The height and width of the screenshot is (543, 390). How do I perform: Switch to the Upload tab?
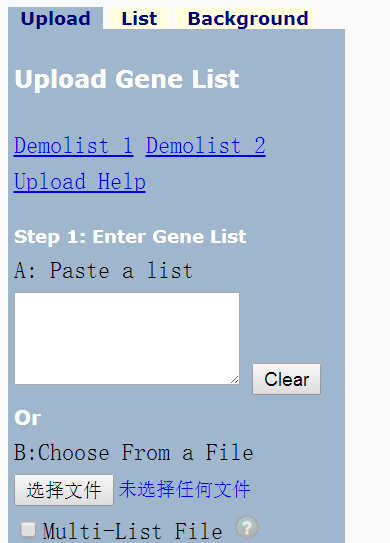pos(55,18)
